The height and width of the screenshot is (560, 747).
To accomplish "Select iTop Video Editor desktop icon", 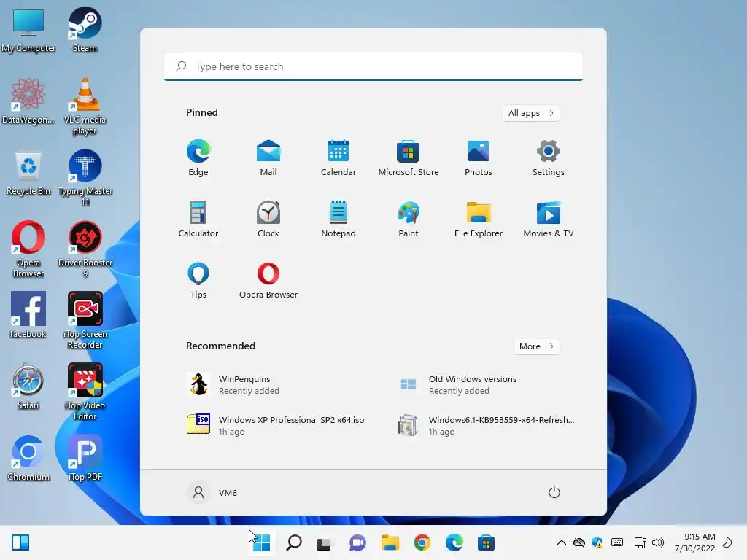I will [x=85, y=392].
